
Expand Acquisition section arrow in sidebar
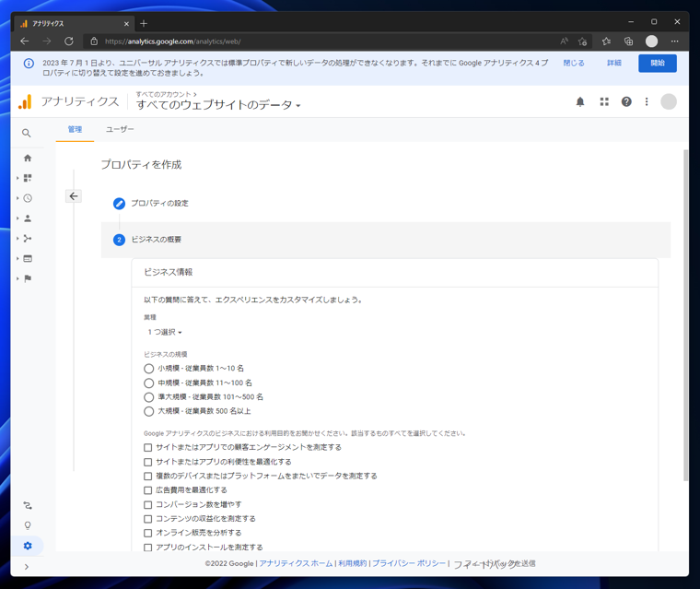(17, 238)
